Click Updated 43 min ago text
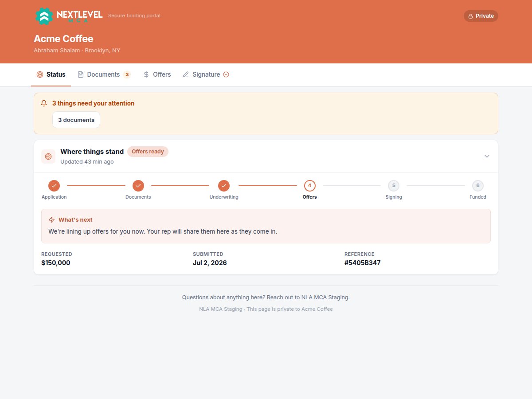 [87, 162]
